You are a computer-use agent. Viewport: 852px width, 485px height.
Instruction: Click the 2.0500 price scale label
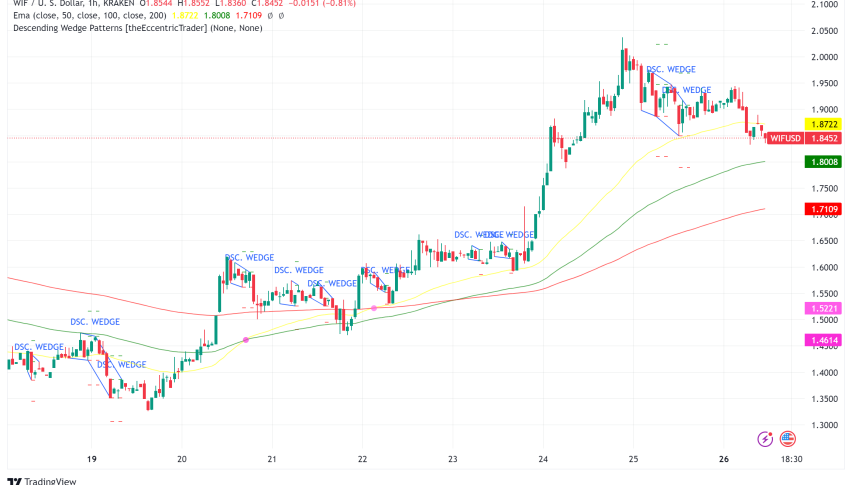[824, 31]
